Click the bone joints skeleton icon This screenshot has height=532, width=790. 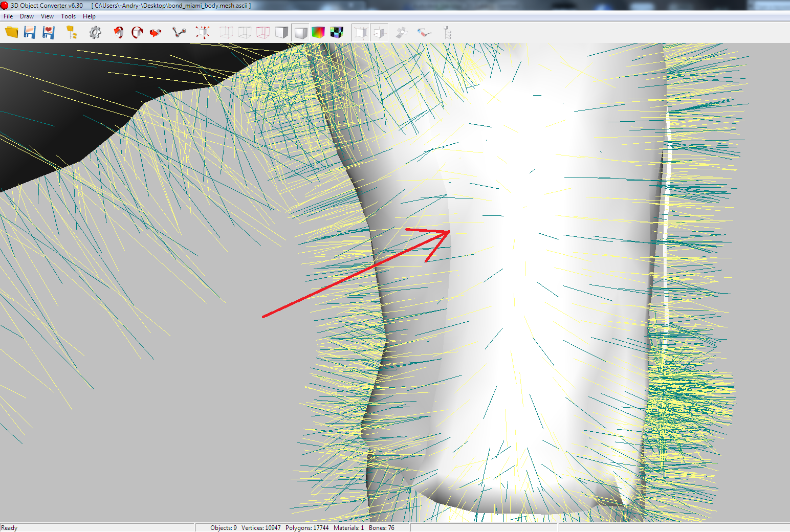click(179, 33)
